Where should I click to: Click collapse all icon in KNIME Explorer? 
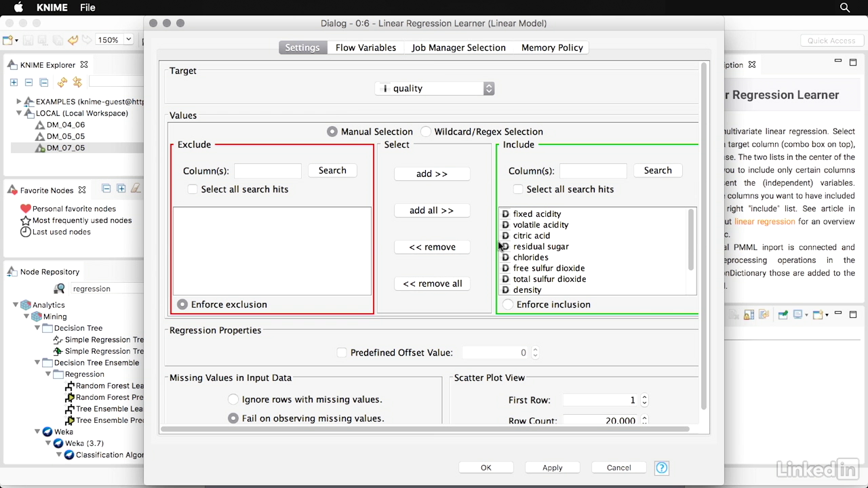[x=28, y=82]
